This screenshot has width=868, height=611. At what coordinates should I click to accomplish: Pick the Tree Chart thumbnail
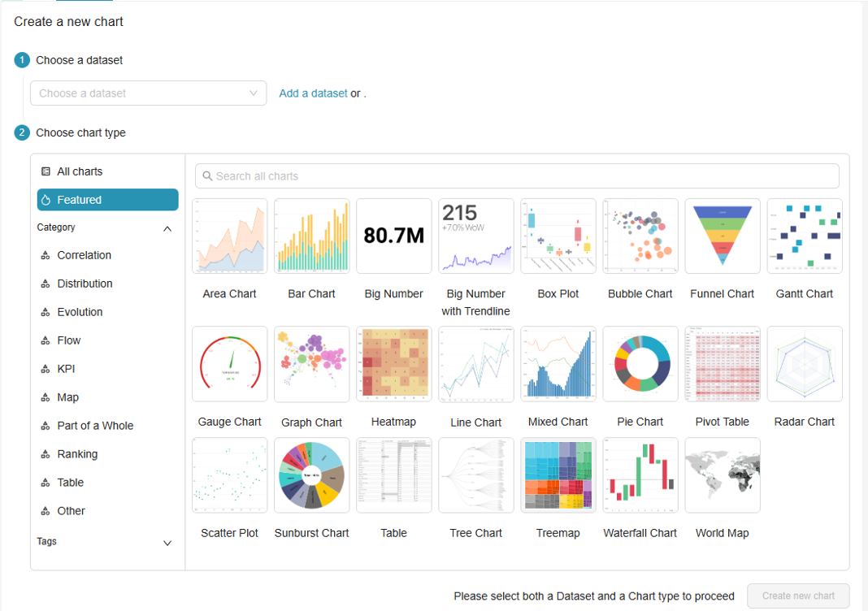point(476,475)
